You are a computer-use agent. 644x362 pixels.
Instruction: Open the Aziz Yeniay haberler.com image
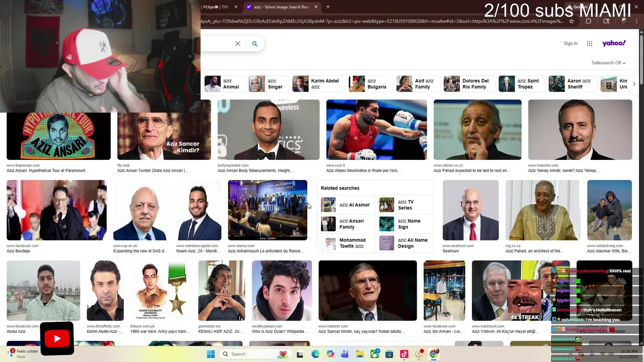pyautogui.click(x=580, y=130)
